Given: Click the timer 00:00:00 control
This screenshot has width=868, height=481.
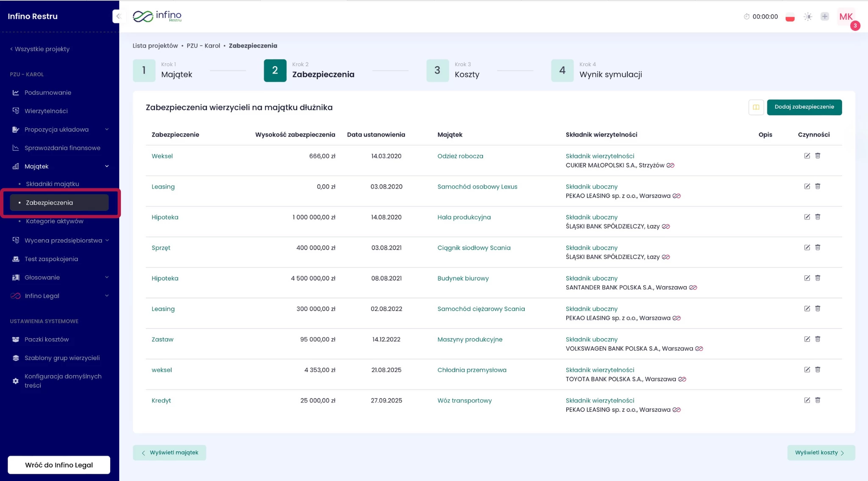Looking at the screenshot, I should coord(761,17).
